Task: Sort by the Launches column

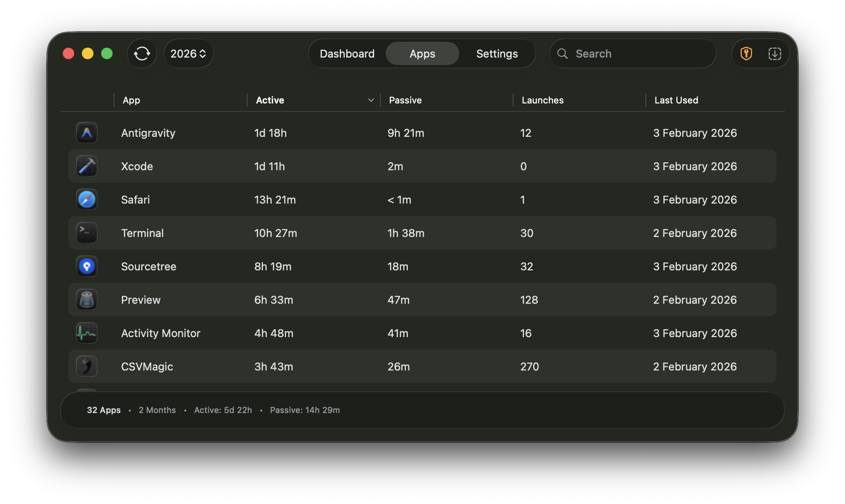Action: 542,100
